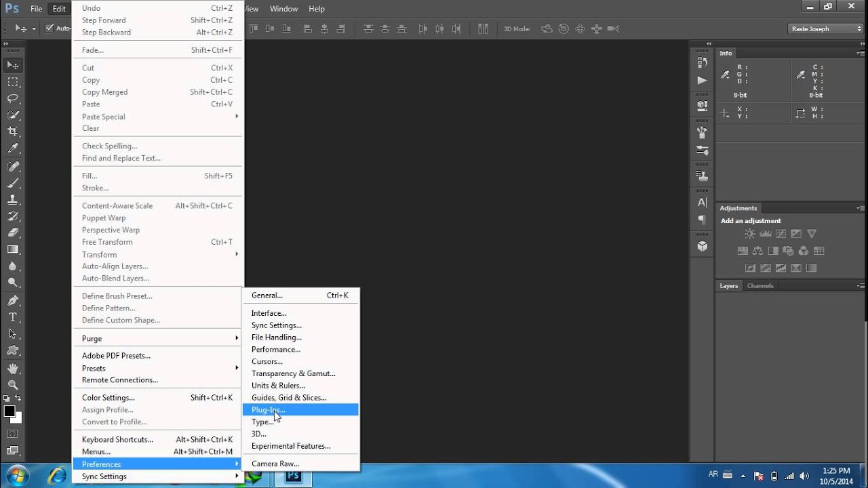Add a Channel Mixer adjustment

pos(804,251)
